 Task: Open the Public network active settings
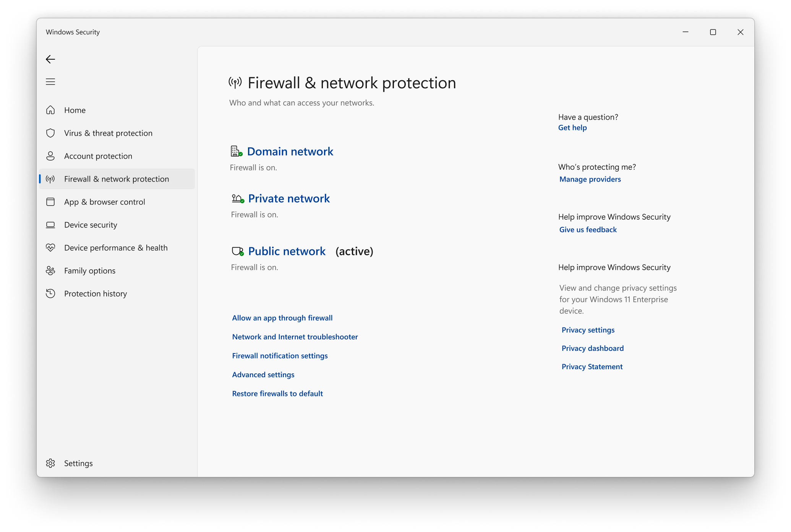pyautogui.click(x=287, y=251)
